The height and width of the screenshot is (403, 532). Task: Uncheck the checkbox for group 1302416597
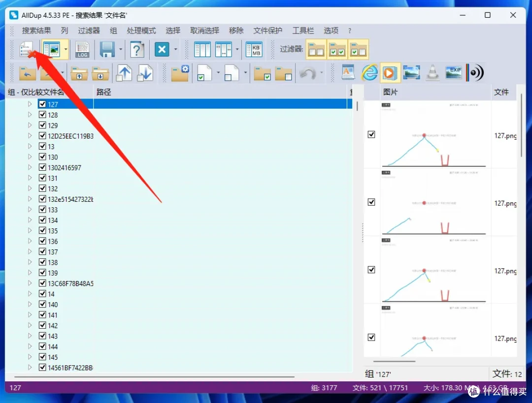click(x=42, y=167)
